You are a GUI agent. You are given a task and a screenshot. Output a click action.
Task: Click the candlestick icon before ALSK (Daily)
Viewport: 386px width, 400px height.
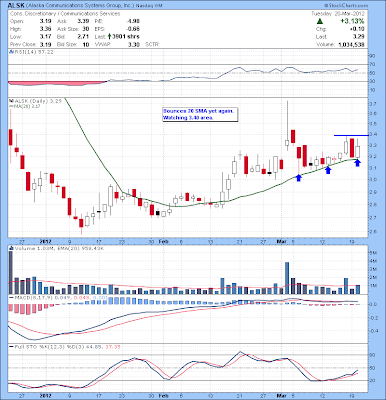[x=10, y=100]
